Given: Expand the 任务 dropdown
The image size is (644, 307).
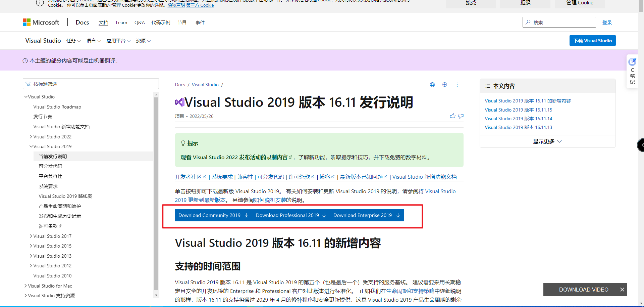Looking at the screenshot, I should click(x=73, y=41).
